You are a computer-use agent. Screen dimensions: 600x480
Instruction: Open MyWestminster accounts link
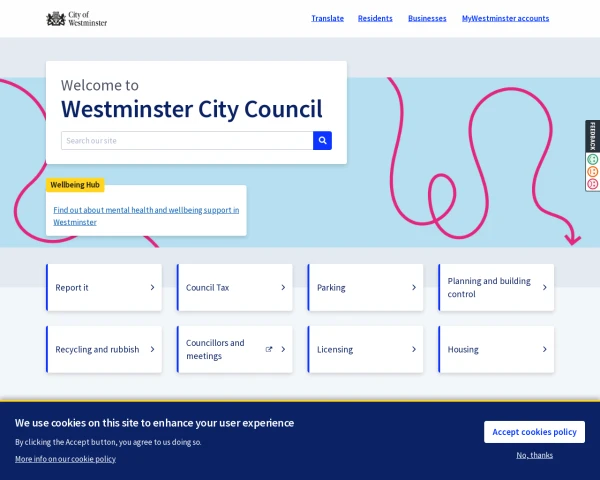tap(505, 18)
